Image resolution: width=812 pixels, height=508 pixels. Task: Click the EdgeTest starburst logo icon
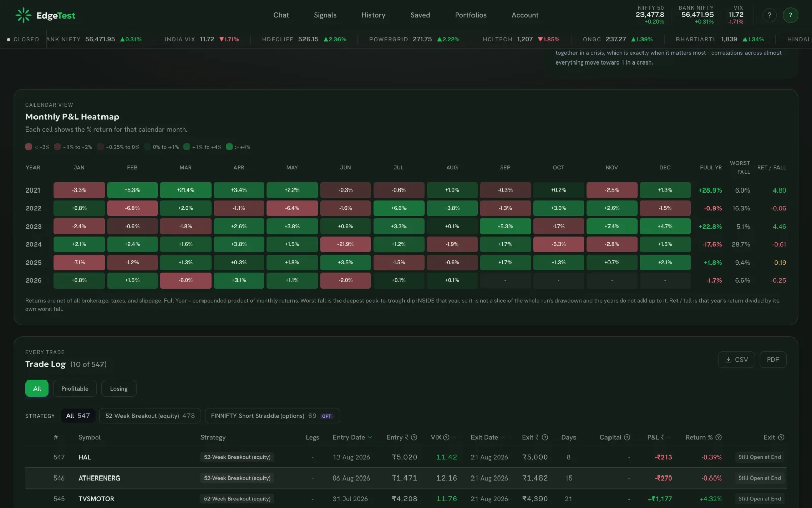click(x=23, y=15)
